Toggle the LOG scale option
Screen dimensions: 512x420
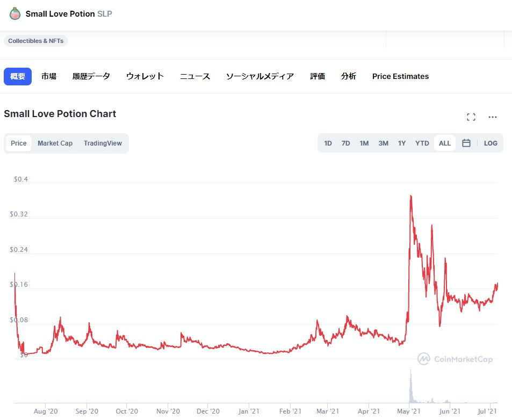pos(491,143)
